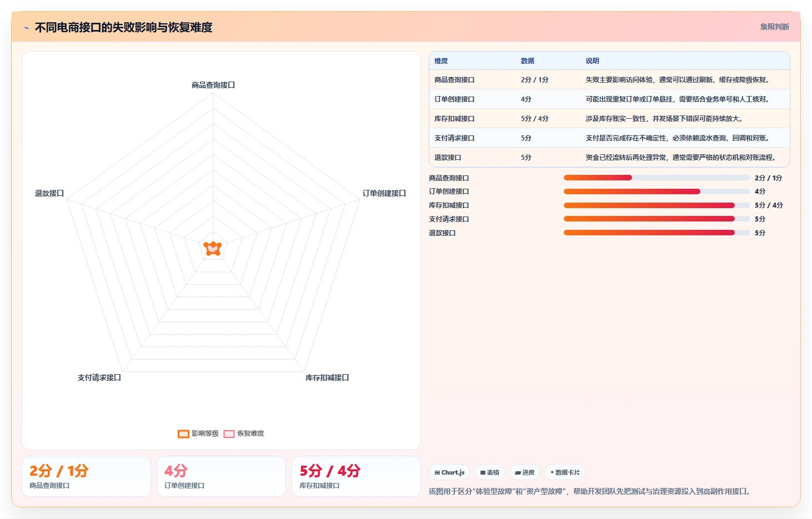
Task: Open the 2分 / 1分 商品查询接口 card
Action: click(86, 476)
